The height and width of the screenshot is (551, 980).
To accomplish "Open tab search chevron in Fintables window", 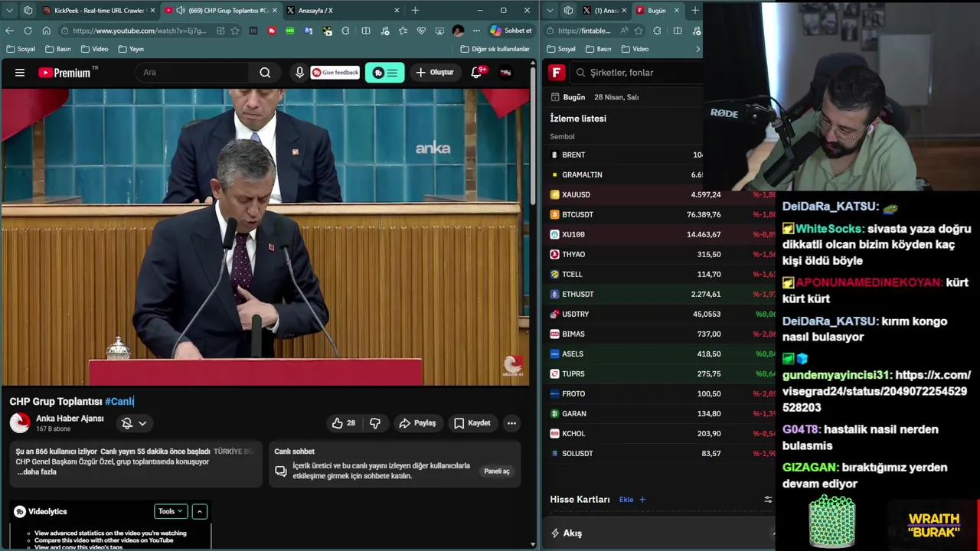I will click(x=550, y=11).
